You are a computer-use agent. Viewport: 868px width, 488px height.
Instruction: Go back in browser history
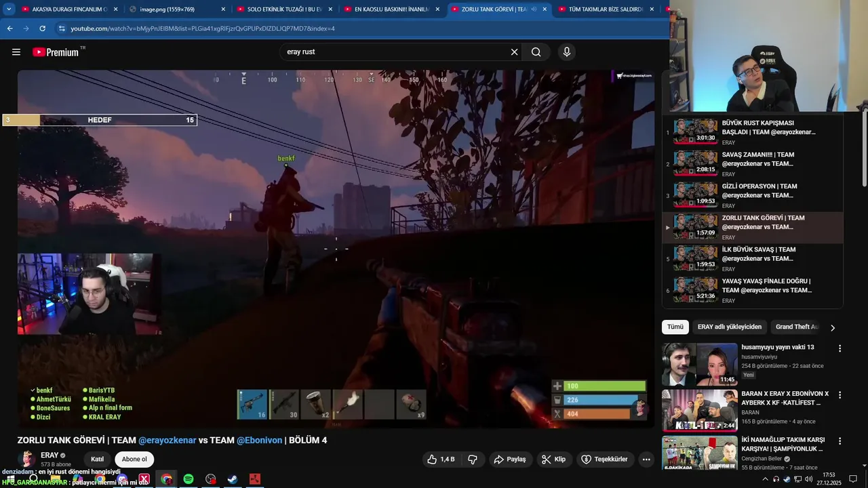[x=9, y=28]
